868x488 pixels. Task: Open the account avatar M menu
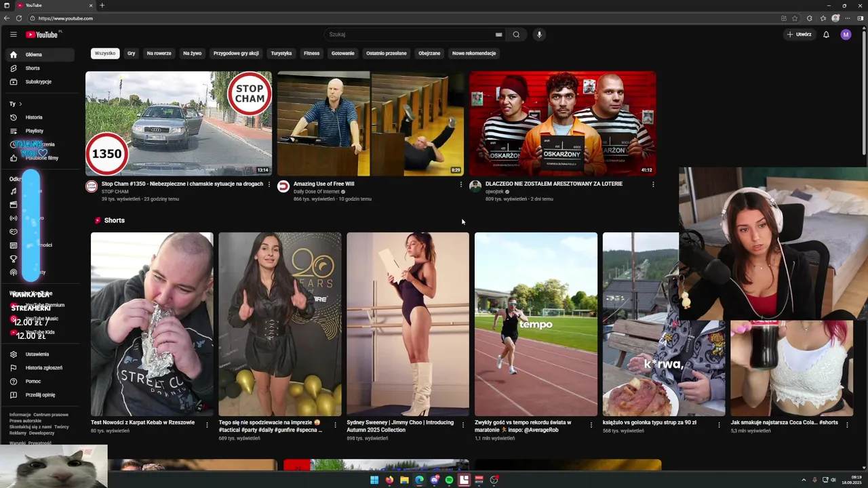point(846,35)
